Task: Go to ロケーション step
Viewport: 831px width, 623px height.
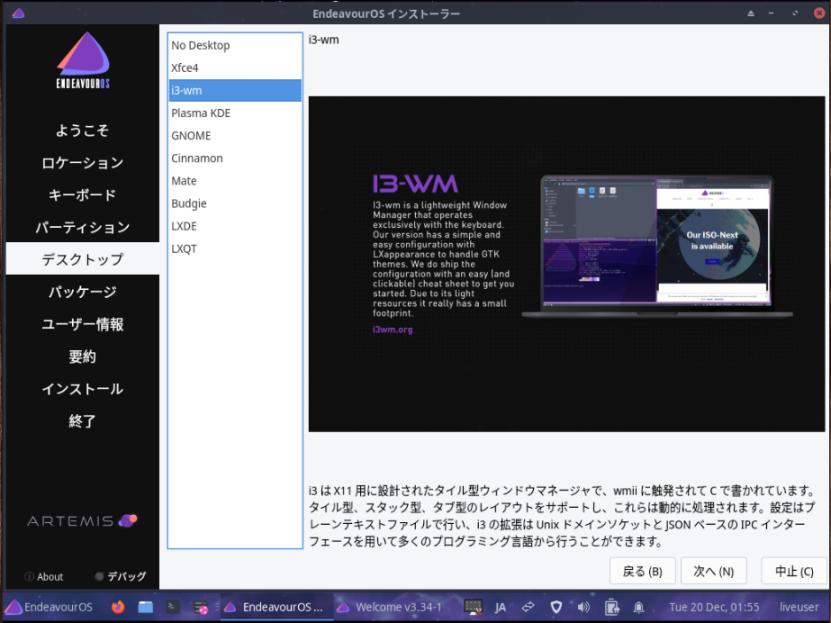Action: 82,163
